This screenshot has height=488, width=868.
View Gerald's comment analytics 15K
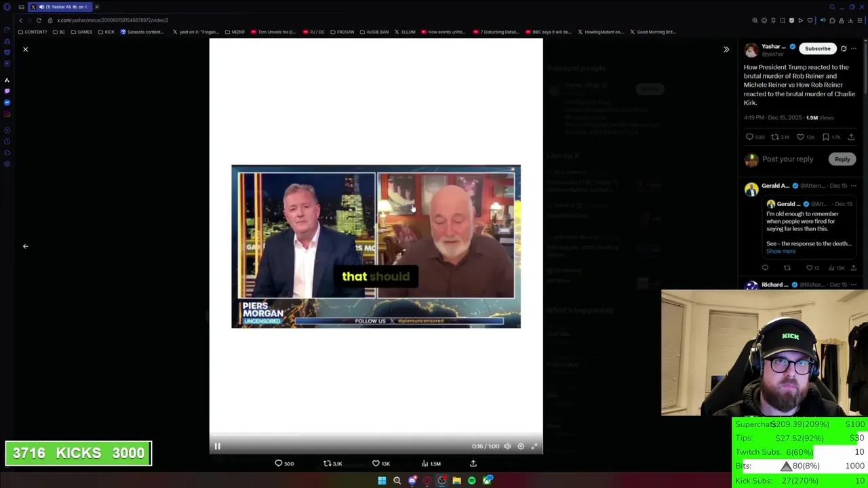(835, 268)
